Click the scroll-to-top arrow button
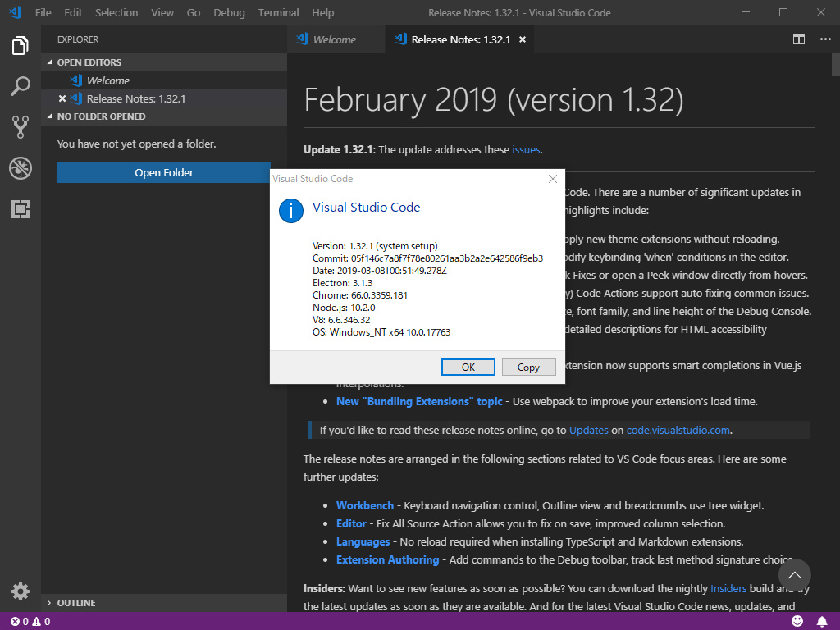The height and width of the screenshot is (630, 840). point(794,575)
